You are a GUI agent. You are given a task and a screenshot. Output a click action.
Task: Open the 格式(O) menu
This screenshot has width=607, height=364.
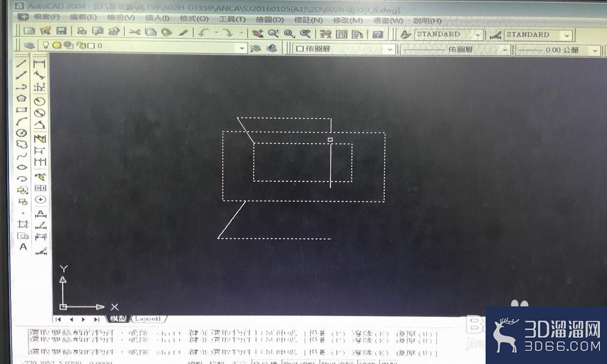pyautogui.click(x=194, y=18)
